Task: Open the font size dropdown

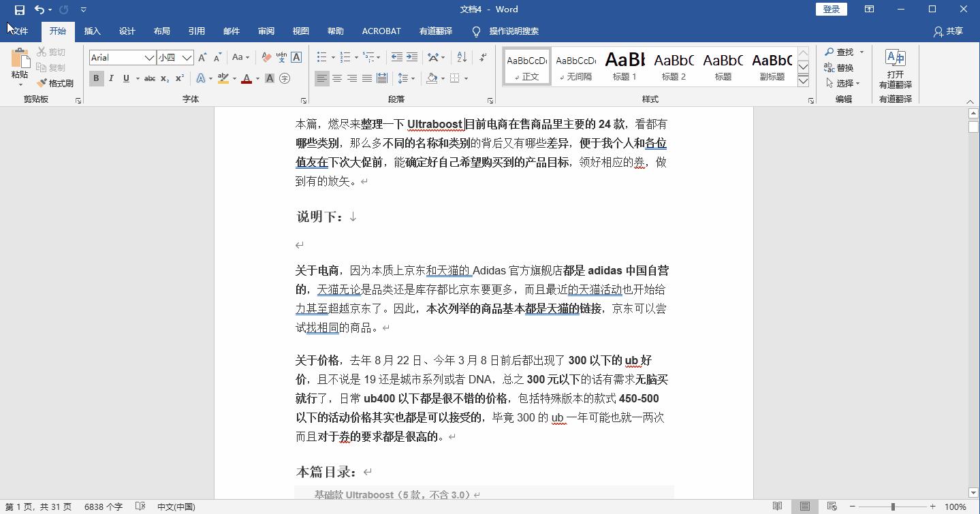Action: (x=188, y=57)
